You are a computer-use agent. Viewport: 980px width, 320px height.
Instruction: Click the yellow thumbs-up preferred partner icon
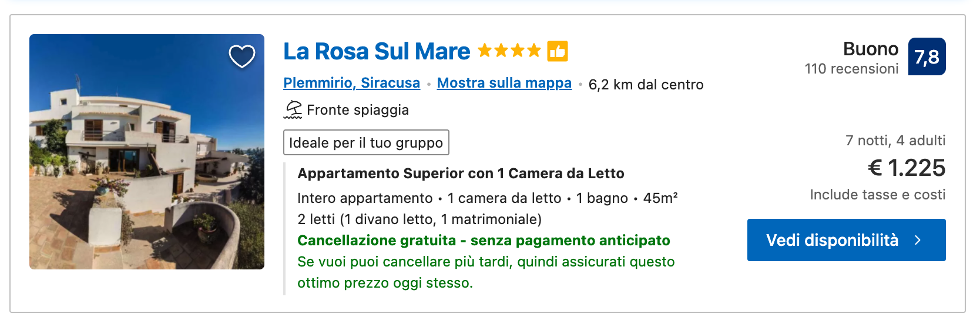(x=558, y=51)
